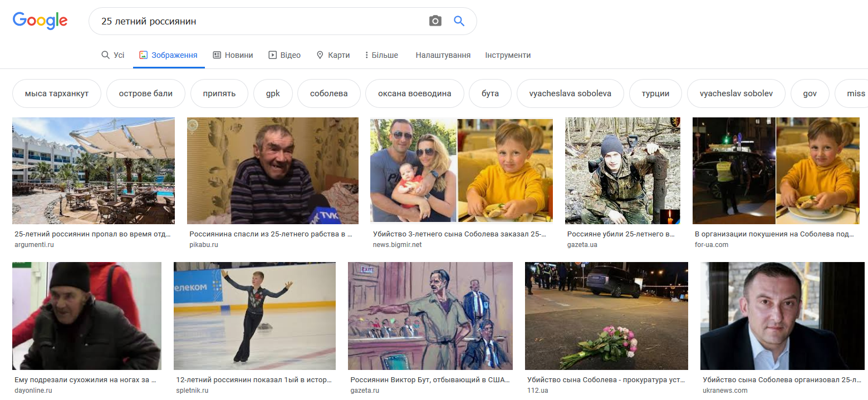Click the blue magnifier search button
Viewport: 868px width, 400px height.
[459, 21]
